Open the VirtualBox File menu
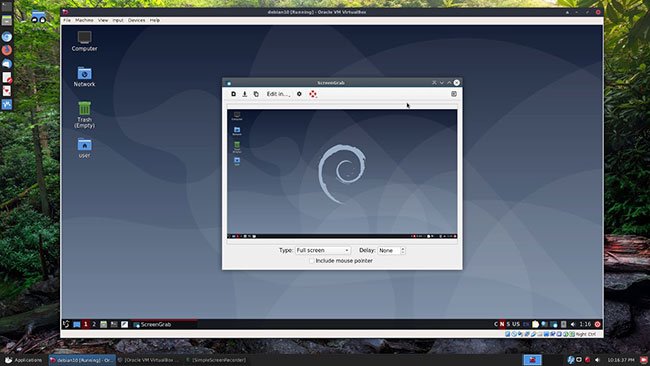The image size is (650, 366). pyautogui.click(x=67, y=20)
